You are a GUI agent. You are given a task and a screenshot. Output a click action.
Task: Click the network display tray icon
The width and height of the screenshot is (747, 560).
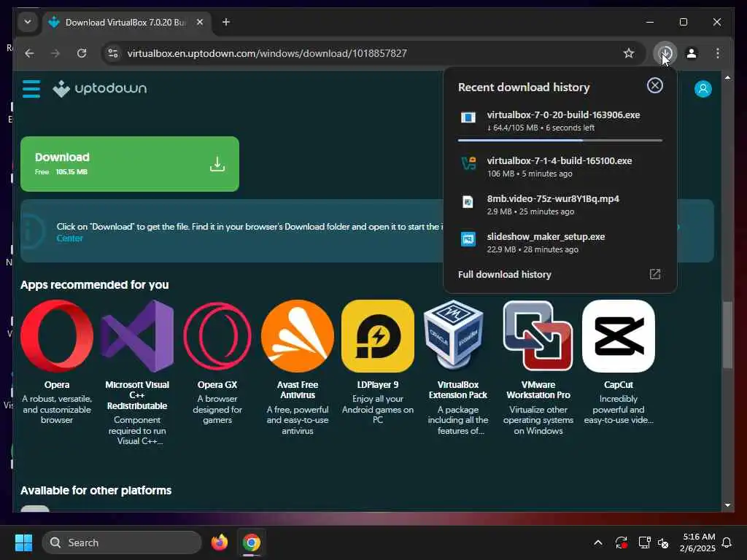644,542
